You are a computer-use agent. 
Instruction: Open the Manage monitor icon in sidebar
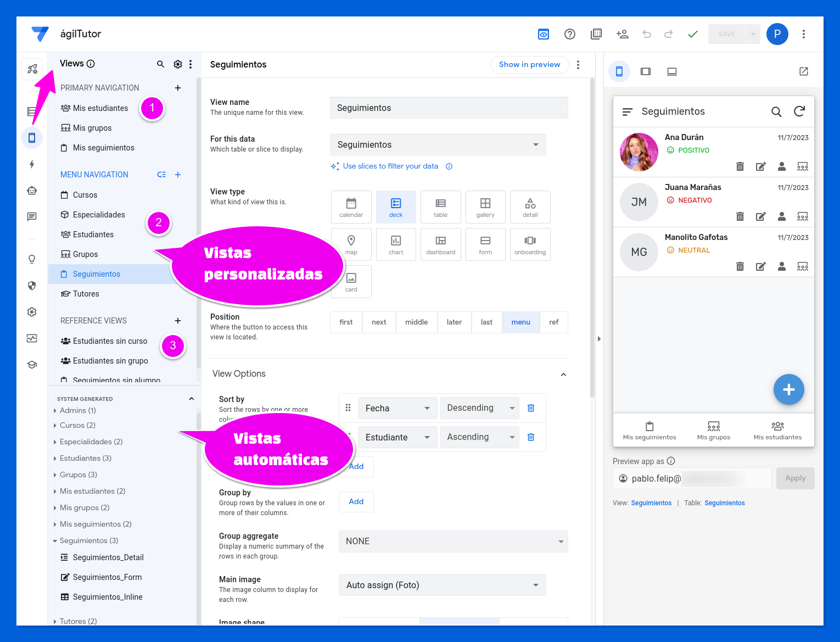point(32,338)
